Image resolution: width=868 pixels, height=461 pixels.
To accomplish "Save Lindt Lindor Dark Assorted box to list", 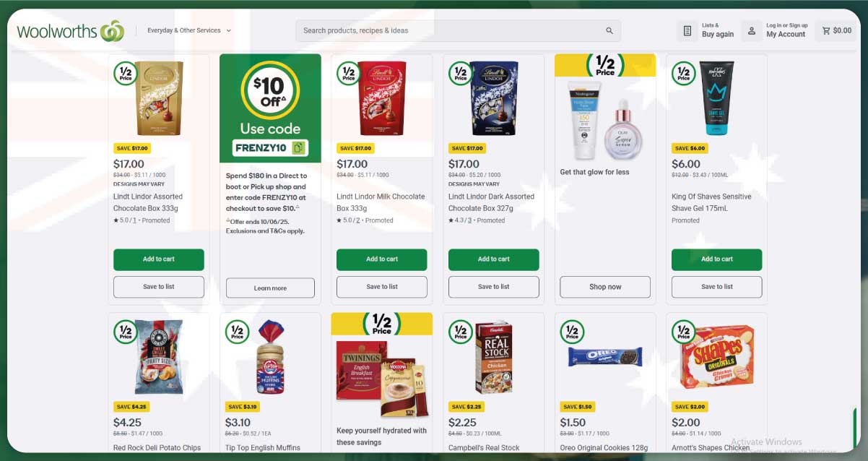I will tap(494, 287).
